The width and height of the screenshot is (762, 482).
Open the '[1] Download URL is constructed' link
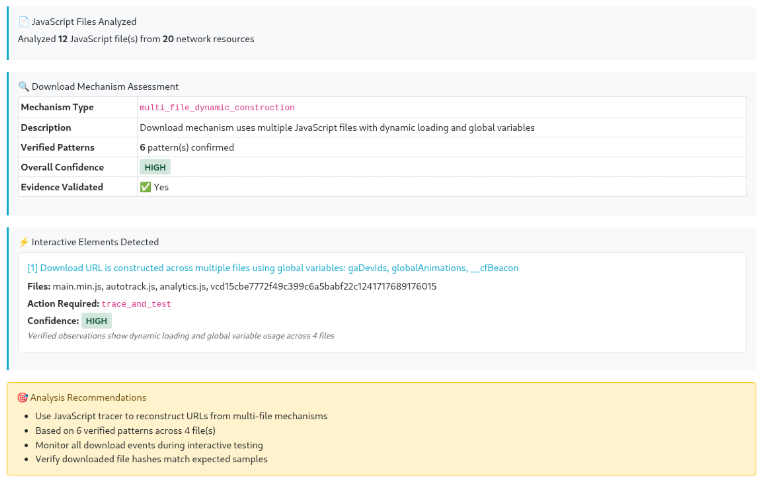point(272,268)
